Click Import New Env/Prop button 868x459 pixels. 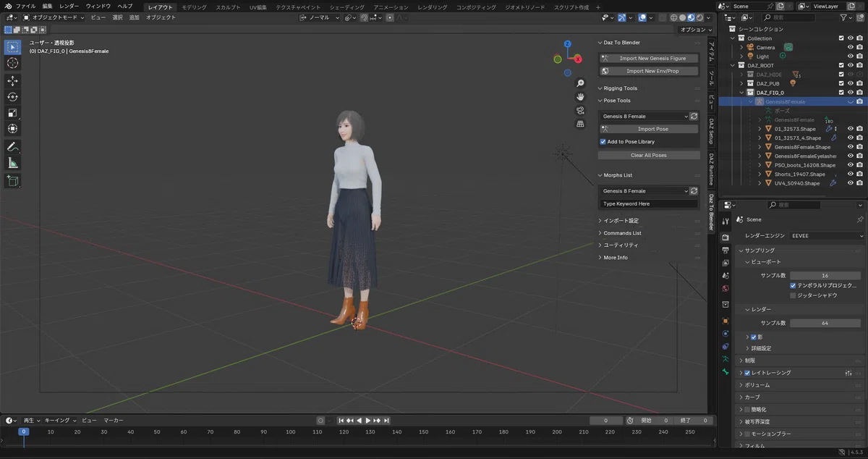click(650, 71)
